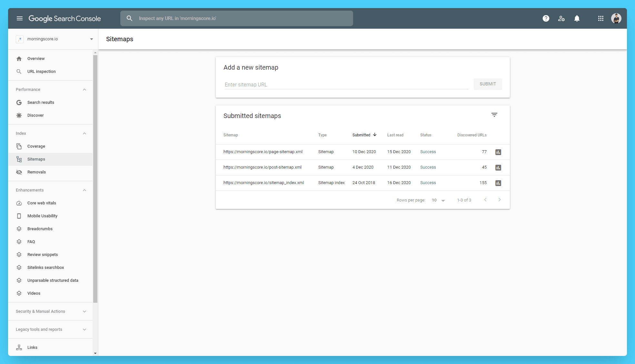Click the Inspect any URL search box
The width and height of the screenshot is (635, 364).
point(237,18)
